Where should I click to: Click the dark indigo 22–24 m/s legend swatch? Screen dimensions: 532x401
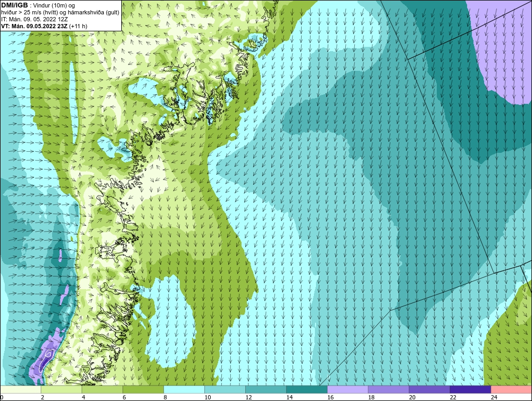pyautogui.click(x=470, y=389)
